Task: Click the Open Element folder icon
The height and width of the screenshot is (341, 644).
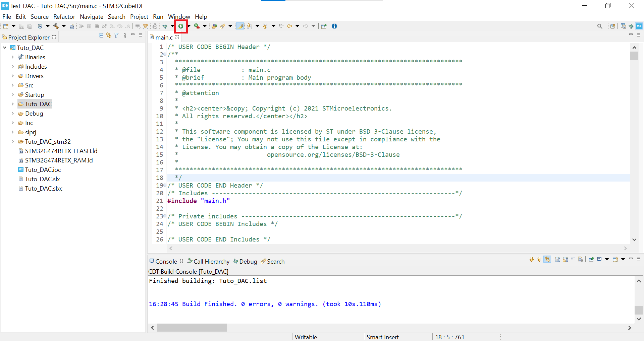Action: tap(214, 26)
